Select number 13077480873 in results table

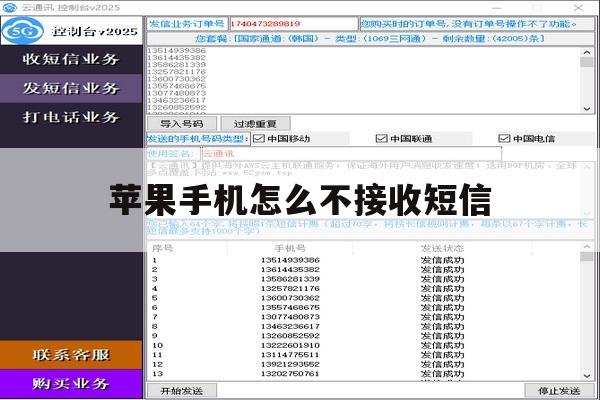coord(290,317)
